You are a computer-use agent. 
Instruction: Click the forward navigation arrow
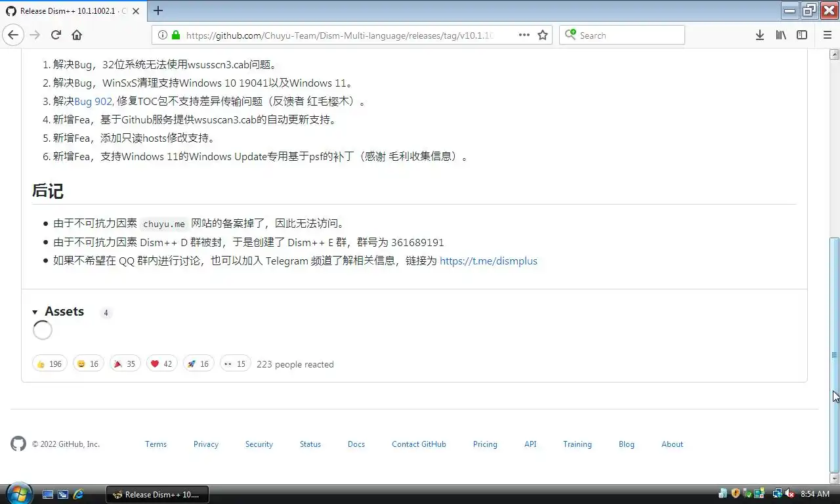35,35
